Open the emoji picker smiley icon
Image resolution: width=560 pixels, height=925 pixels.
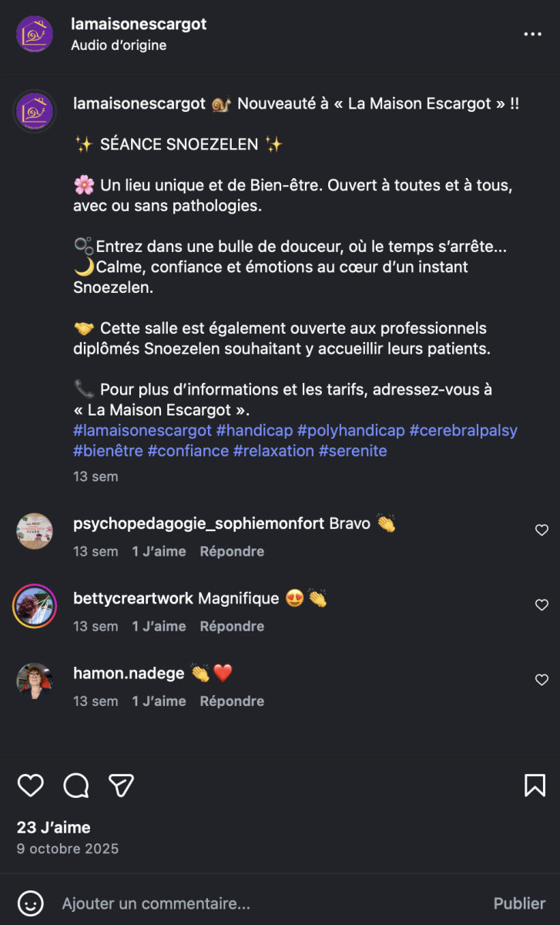31,903
